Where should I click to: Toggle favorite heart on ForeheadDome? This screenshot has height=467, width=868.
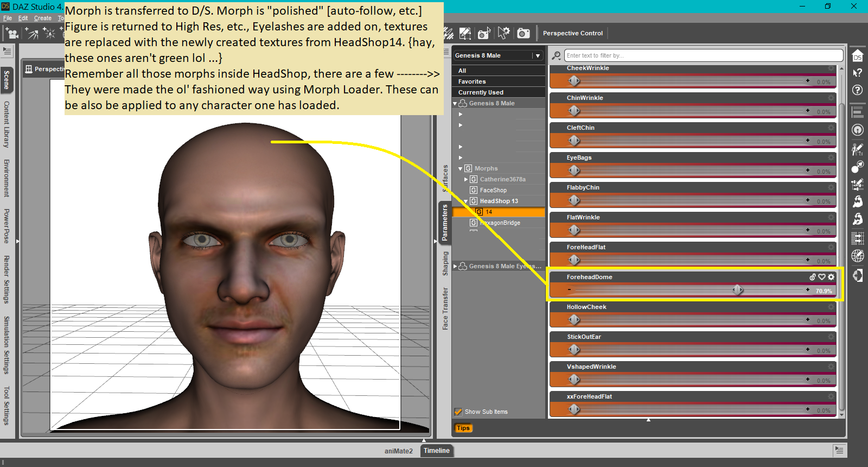tap(822, 277)
